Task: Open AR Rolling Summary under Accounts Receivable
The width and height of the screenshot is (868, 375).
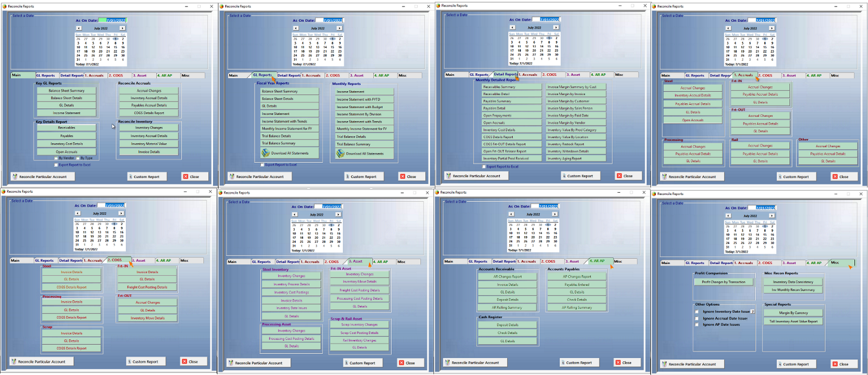Action: pos(507,307)
